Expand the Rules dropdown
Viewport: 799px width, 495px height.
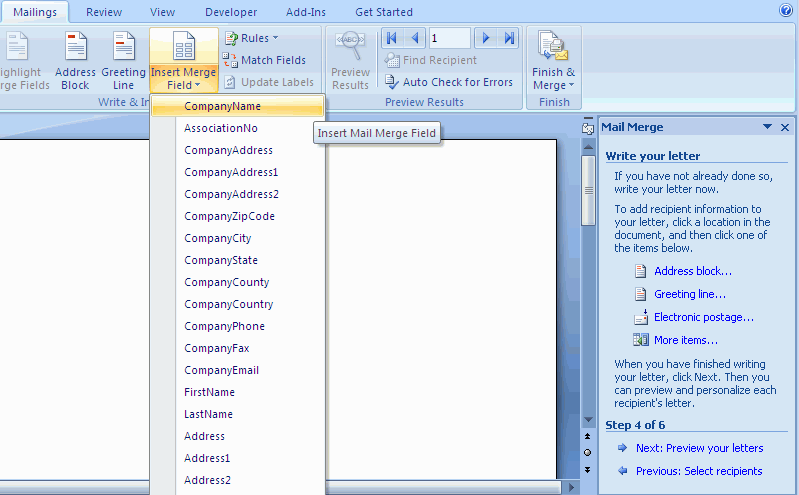pyautogui.click(x=252, y=38)
